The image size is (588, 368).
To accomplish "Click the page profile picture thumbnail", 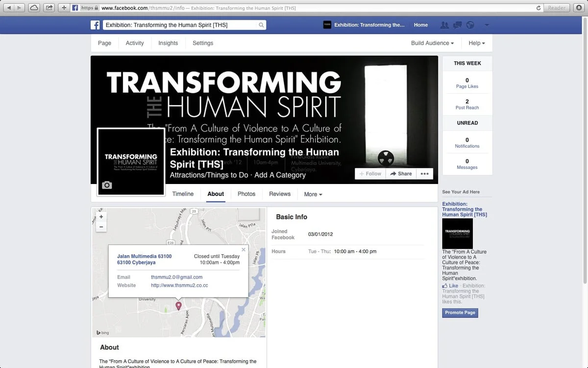I will point(131,162).
